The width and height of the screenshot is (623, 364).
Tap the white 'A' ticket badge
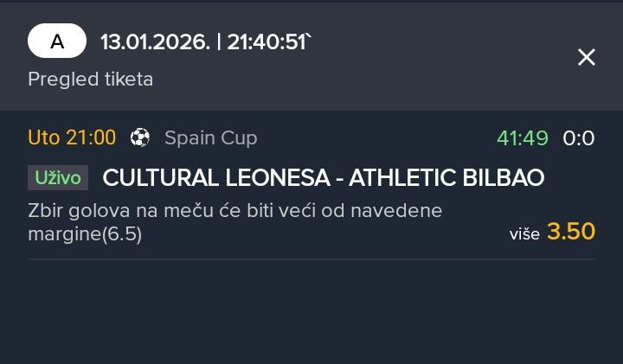point(57,42)
